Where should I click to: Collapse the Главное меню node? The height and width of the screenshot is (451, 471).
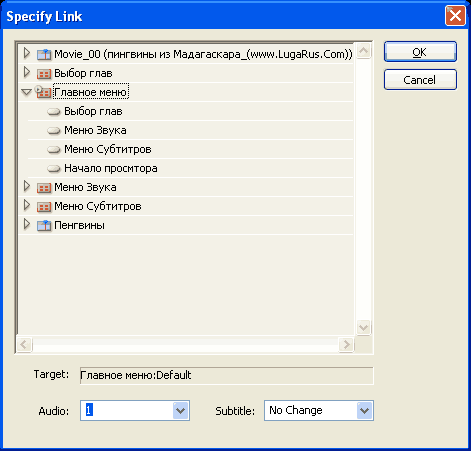click(26, 92)
